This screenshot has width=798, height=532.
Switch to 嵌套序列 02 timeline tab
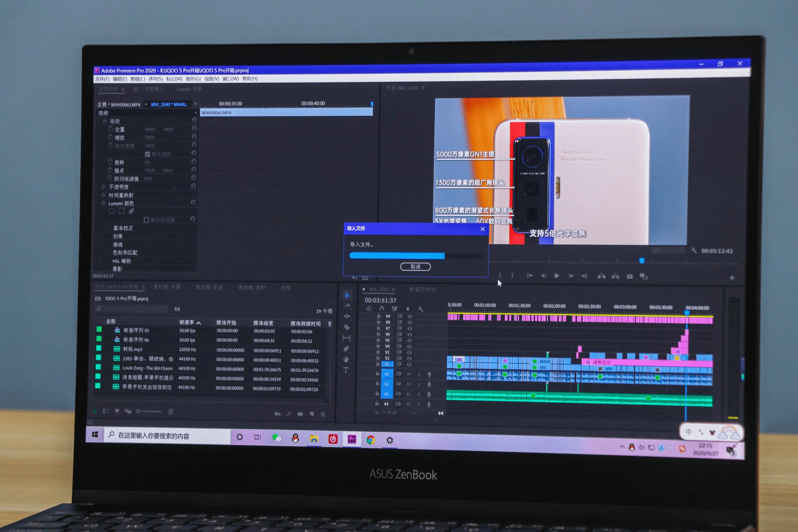coord(422,290)
